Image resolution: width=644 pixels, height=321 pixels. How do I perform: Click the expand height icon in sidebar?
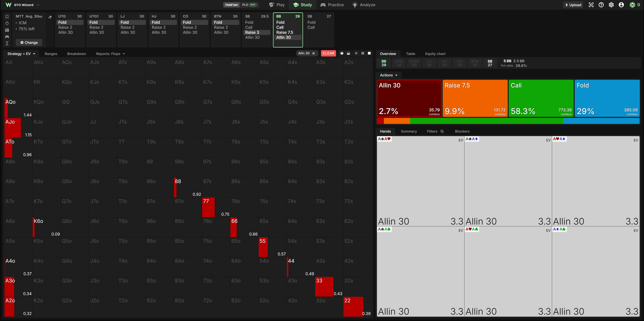click(7, 43)
